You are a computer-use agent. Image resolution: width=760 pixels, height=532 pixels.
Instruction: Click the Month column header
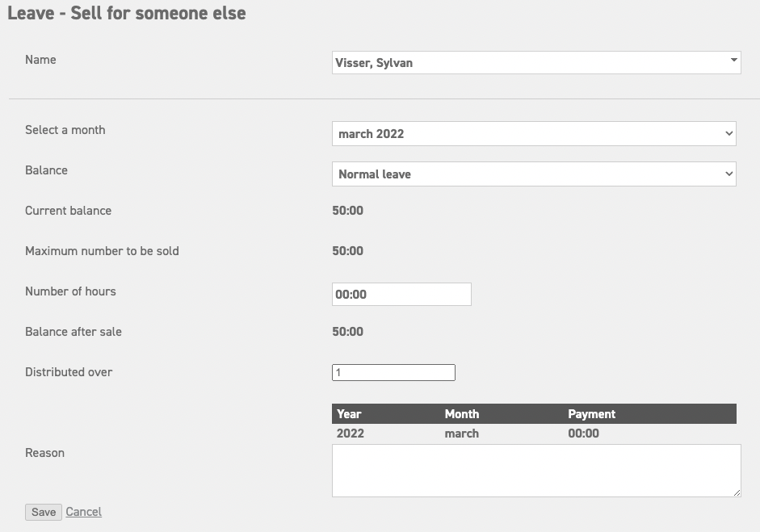point(461,413)
